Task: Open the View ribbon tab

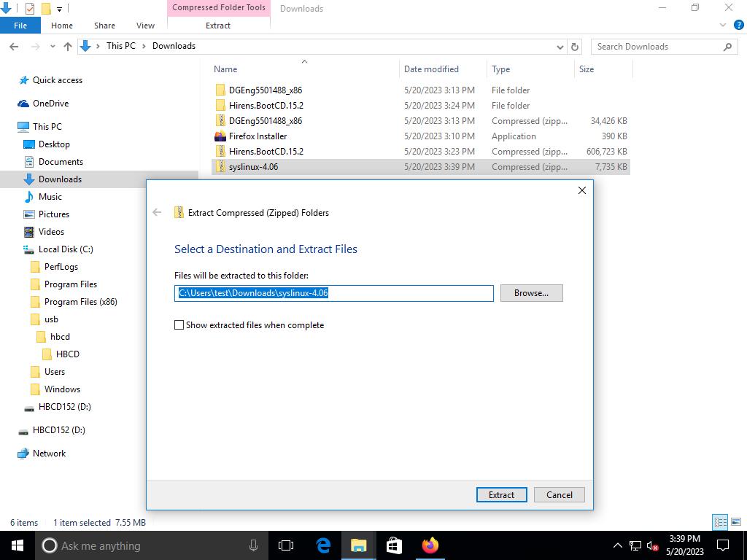Action: pos(145,26)
